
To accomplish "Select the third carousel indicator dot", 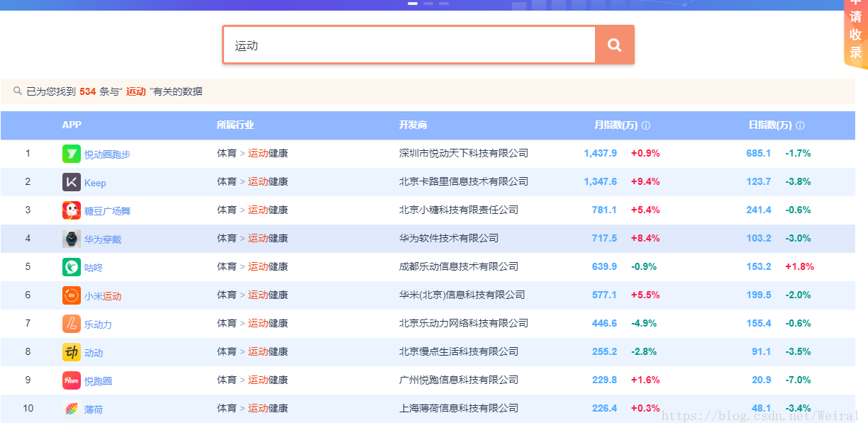I will coord(444,4).
